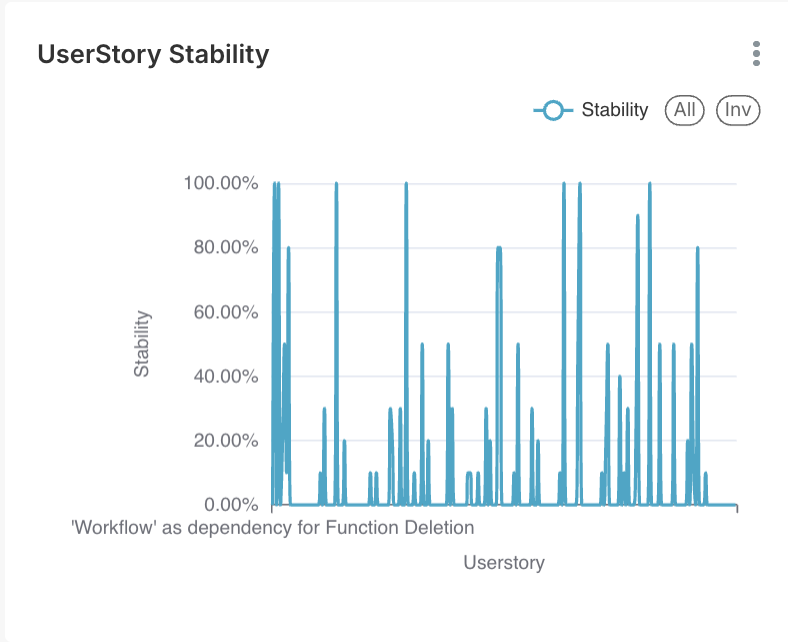Click the lone 90% peak in chart
The width and height of the screenshot is (788, 642).
click(637, 216)
